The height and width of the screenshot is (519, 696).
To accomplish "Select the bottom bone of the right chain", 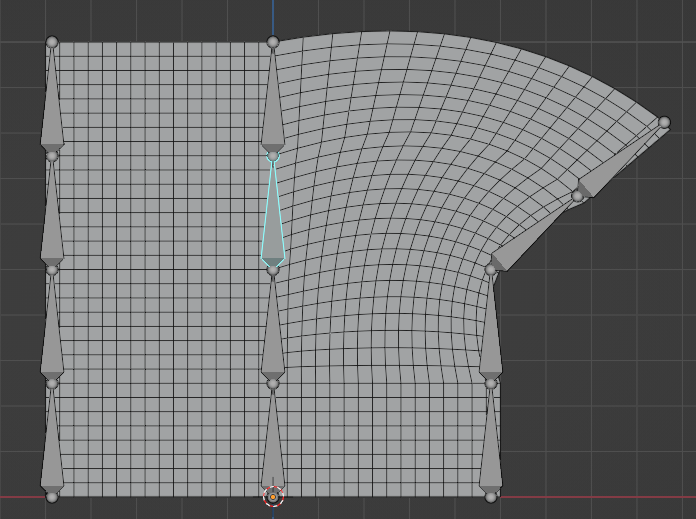I will tap(490, 448).
